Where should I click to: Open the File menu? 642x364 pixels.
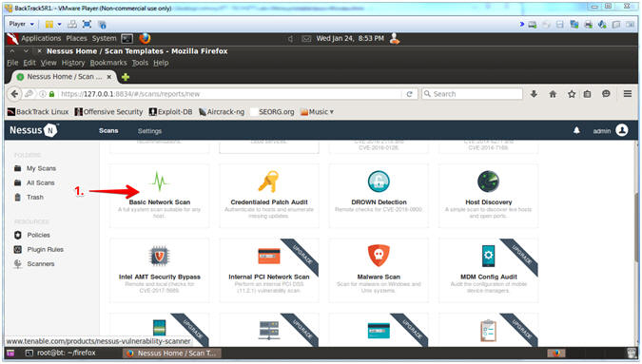[x=12, y=63]
